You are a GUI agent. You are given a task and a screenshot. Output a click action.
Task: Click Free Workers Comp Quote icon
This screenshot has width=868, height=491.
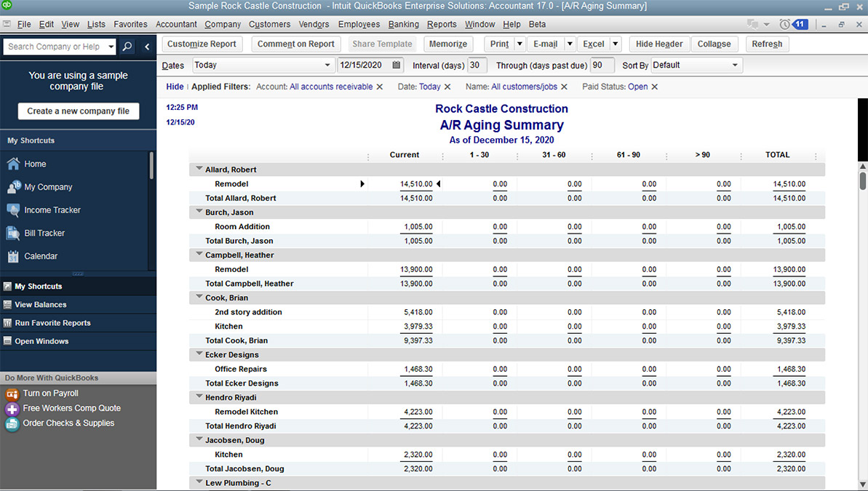pos(12,409)
